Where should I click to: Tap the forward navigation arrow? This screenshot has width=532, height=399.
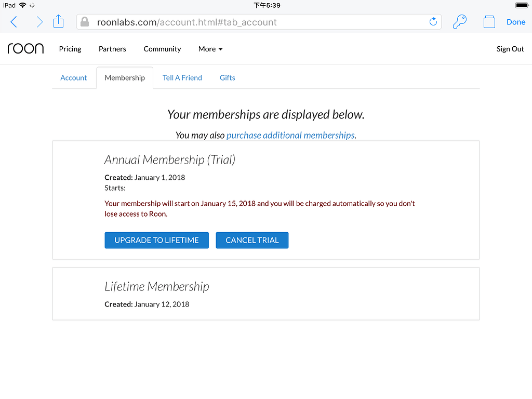click(39, 21)
